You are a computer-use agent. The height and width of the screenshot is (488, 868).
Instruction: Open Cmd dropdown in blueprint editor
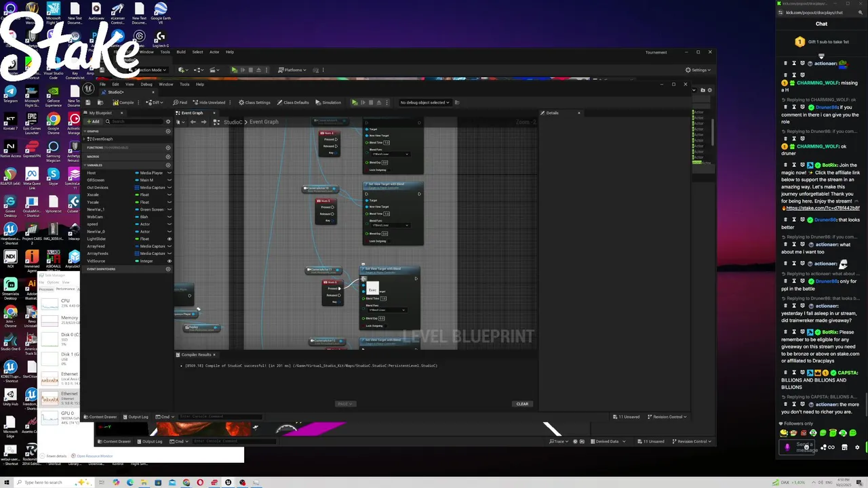coord(164,417)
